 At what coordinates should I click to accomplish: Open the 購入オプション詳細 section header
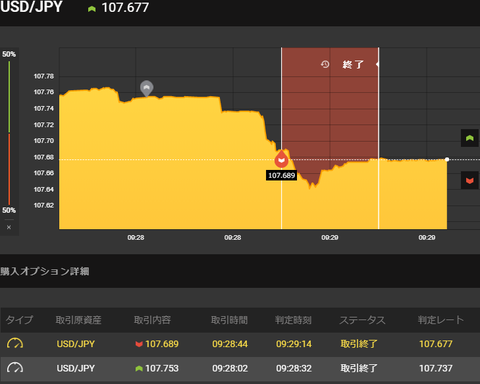coord(45,271)
